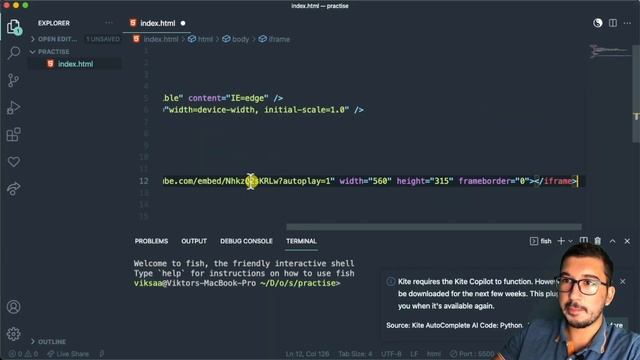Screen dimensions: 640x360
Task: Click the index.html breadcrumb
Action: tap(156, 39)
